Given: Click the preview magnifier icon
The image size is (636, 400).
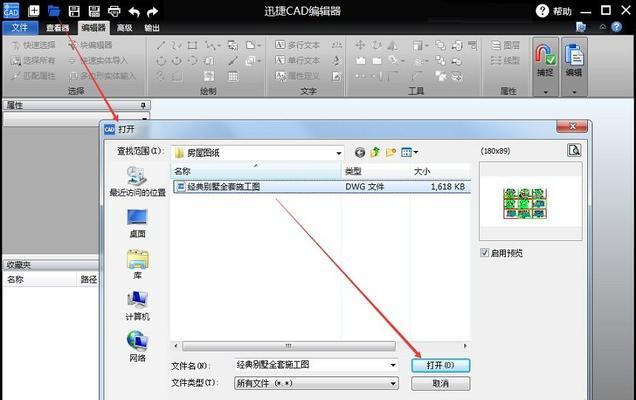Looking at the screenshot, I should click(574, 151).
